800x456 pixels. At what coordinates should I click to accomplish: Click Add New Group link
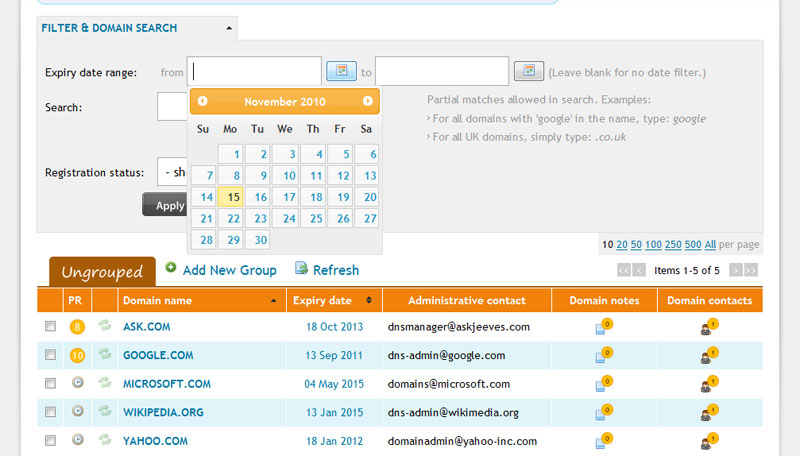pos(229,270)
